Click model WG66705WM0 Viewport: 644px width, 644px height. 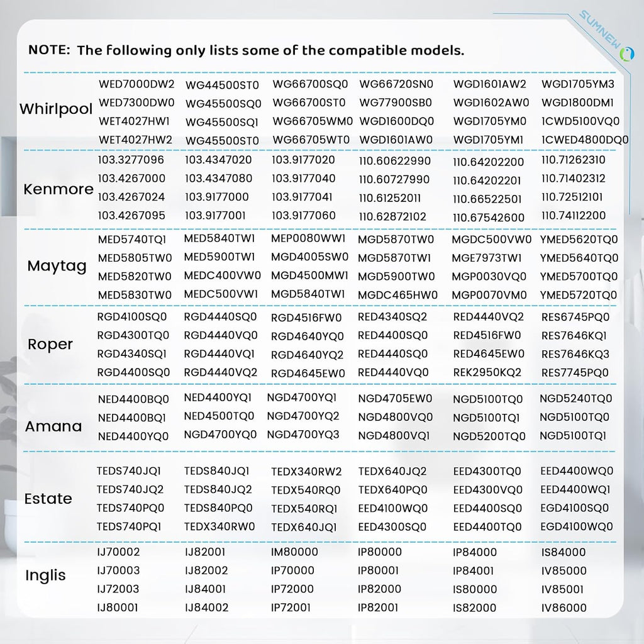pyautogui.click(x=313, y=121)
